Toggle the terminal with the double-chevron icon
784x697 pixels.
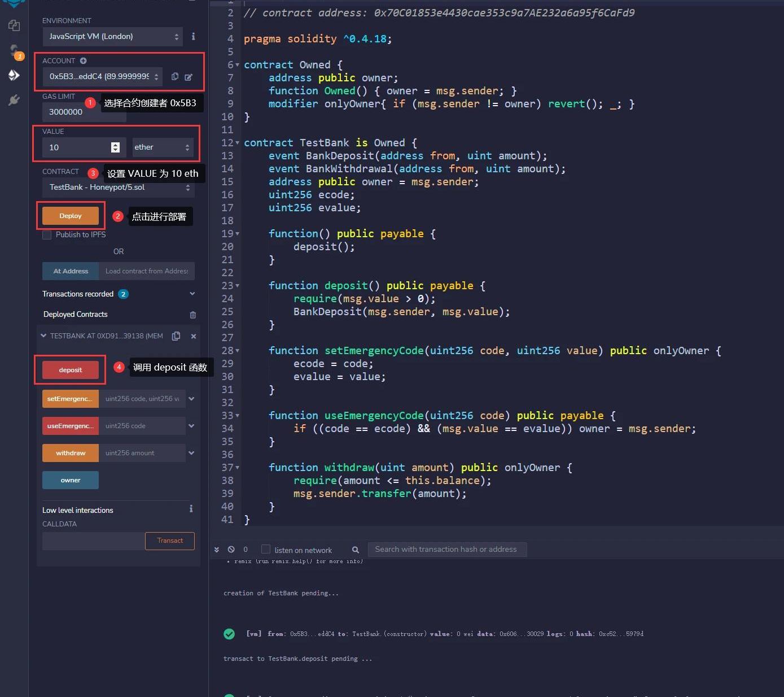point(217,550)
